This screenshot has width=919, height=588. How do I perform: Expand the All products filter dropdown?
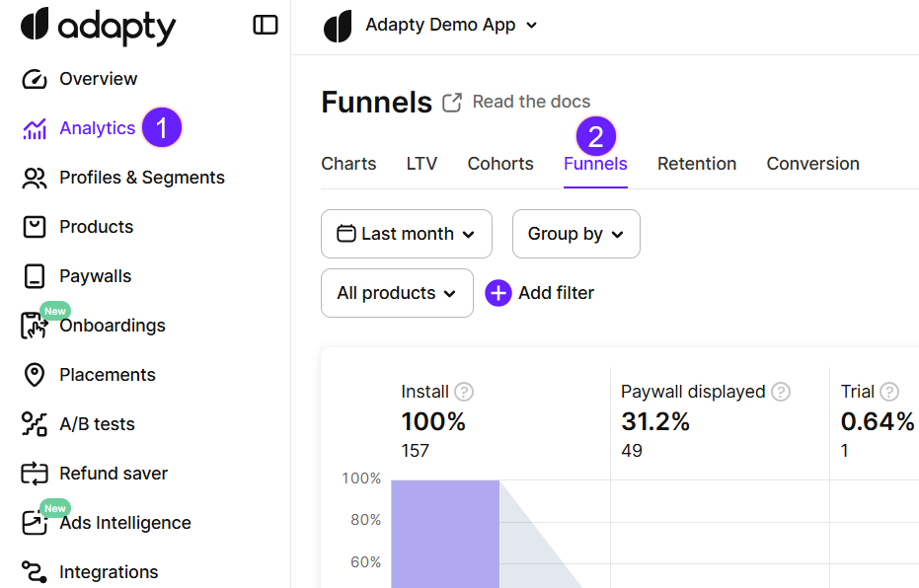397,293
